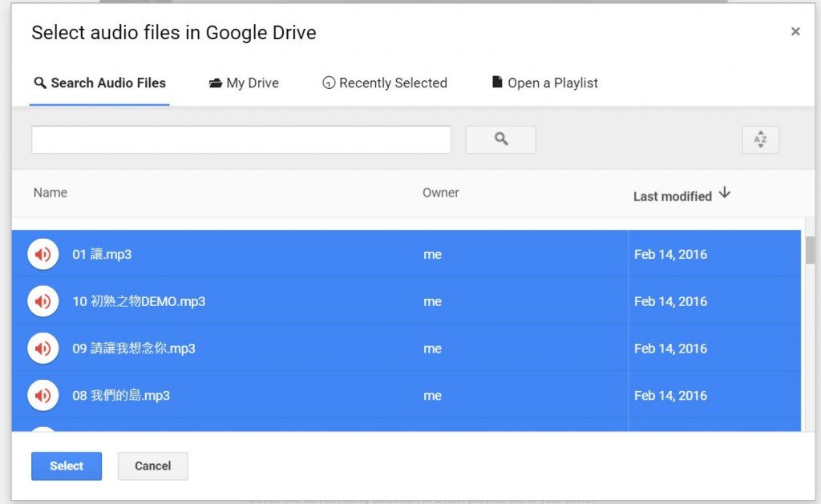This screenshot has height=504, width=821.
Task: Click the blue Select button
Action: point(67,466)
